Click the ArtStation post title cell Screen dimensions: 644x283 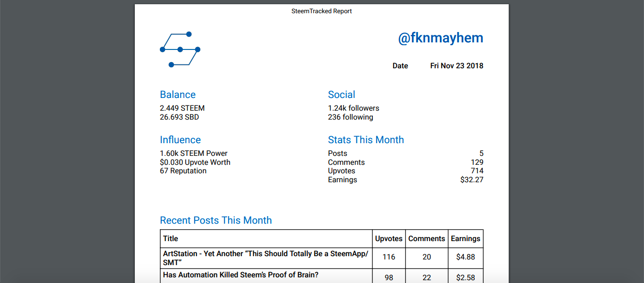266,258
